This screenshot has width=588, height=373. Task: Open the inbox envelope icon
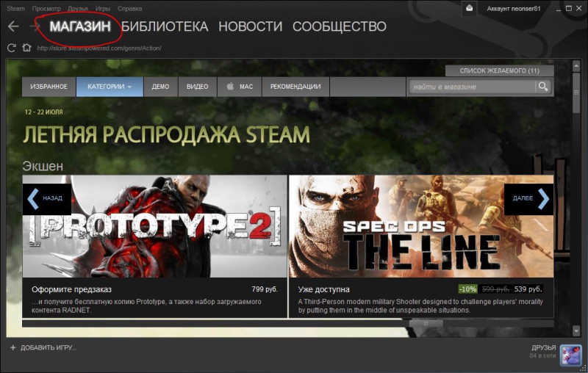[470, 8]
